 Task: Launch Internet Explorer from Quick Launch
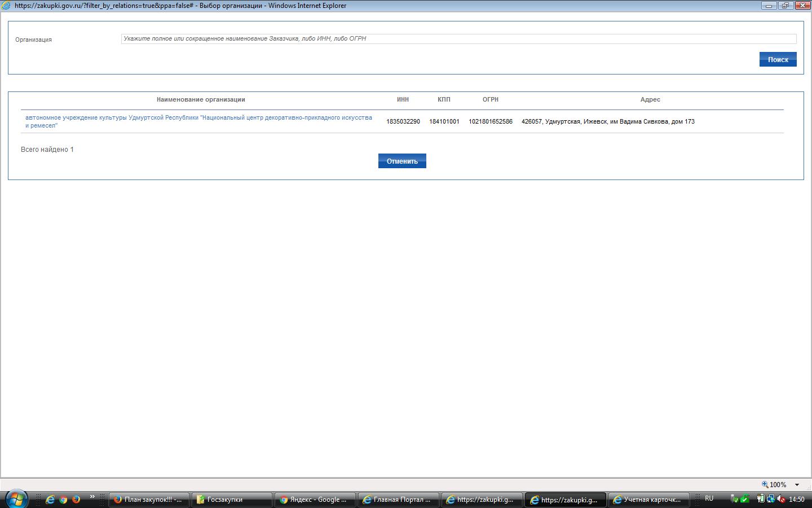(50, 500)
